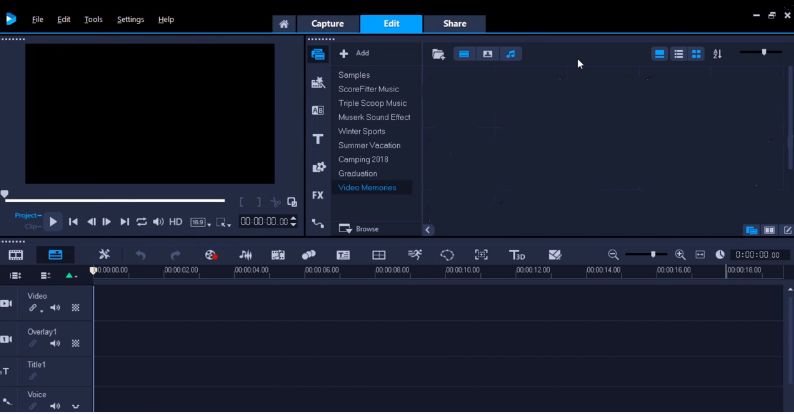The image size is (794, 414).
Task: Toggle Video track transparency grid icon
Action: [75, 308]
